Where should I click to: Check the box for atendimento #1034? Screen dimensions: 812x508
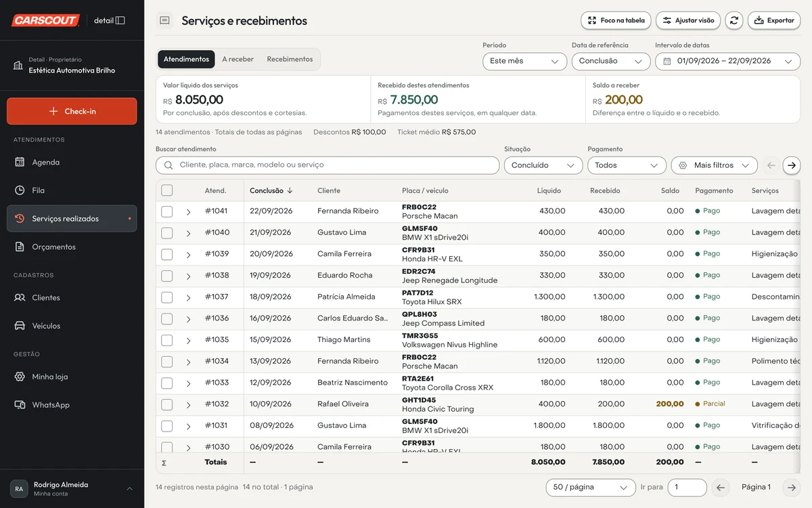(167, 362)
